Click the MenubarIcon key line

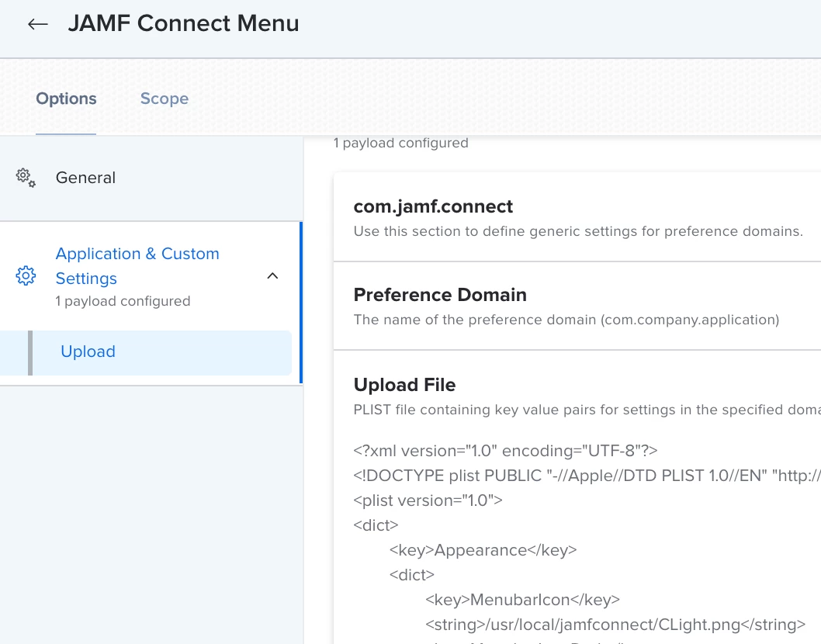(x=522, y=600)
